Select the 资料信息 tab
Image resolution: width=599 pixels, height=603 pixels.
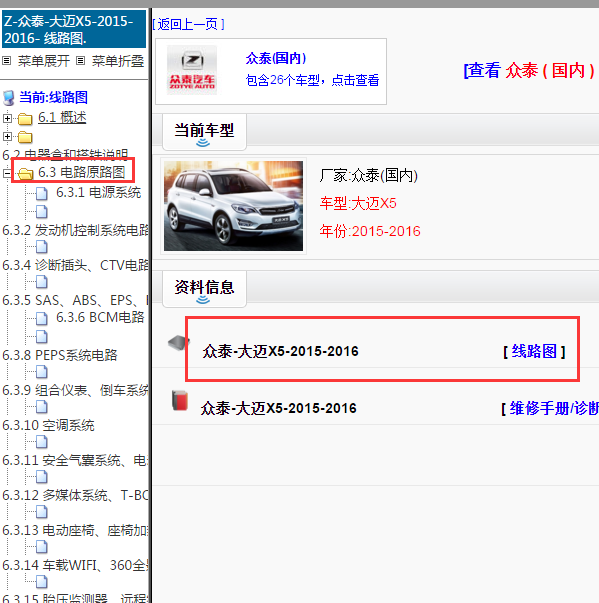pyautogui.click(x=204, y=288)
